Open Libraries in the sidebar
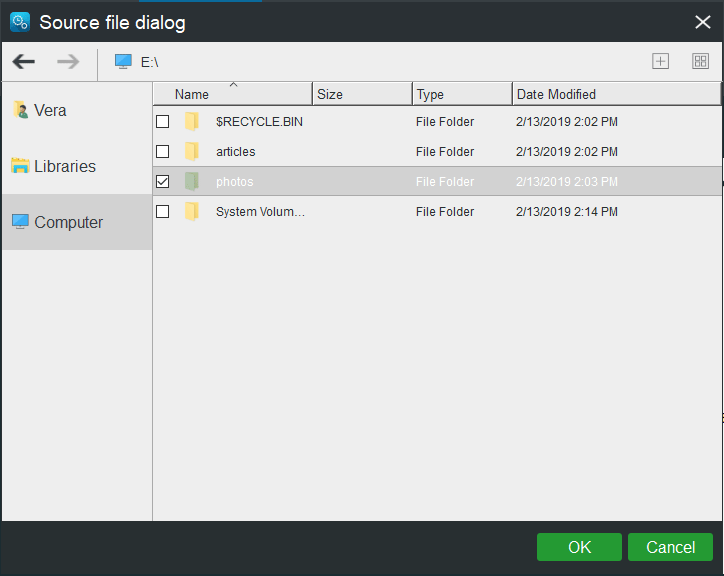Viewport: 724px width, 576px height. click(77, 166)
